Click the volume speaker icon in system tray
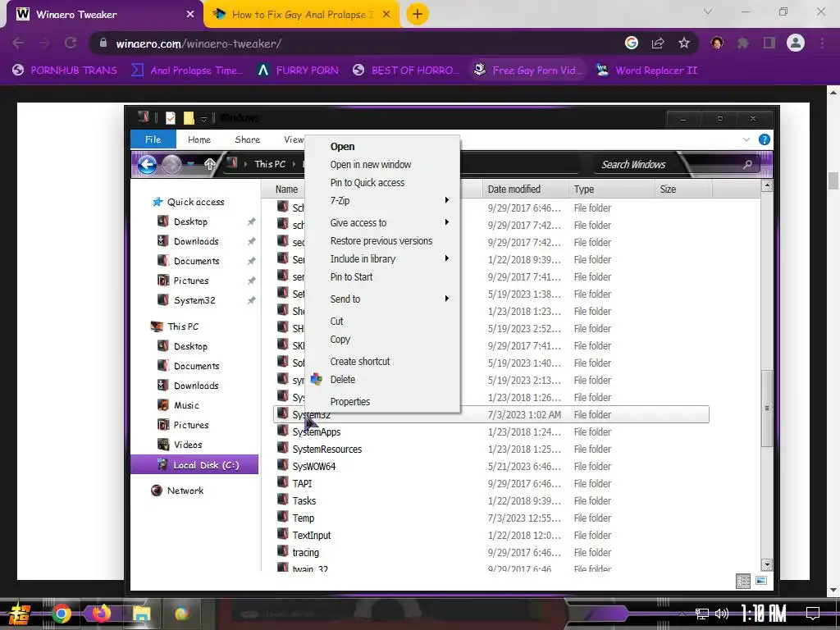The image size is (840, 630). [x=722, y=614]
